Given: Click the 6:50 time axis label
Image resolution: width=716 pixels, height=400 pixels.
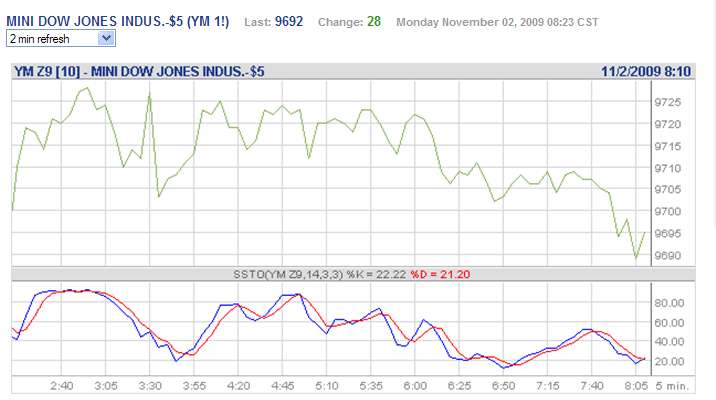Looking at the screenshot, I should click(x=504, y=386).
